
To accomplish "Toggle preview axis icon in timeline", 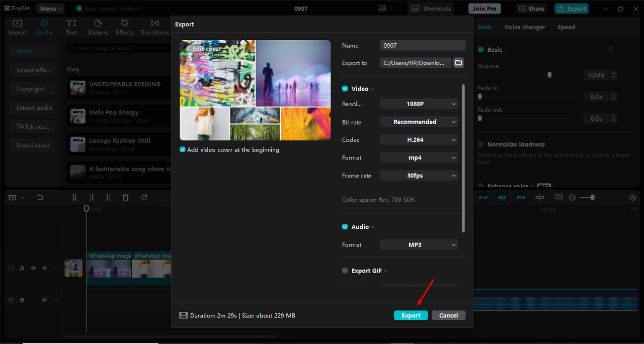I will point(540,198).
